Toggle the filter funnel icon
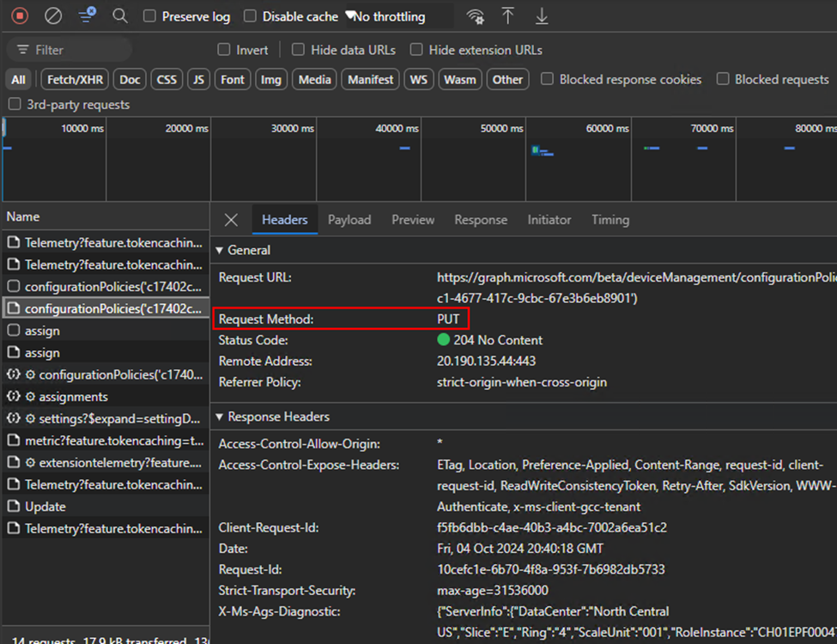 coord(87,15)
